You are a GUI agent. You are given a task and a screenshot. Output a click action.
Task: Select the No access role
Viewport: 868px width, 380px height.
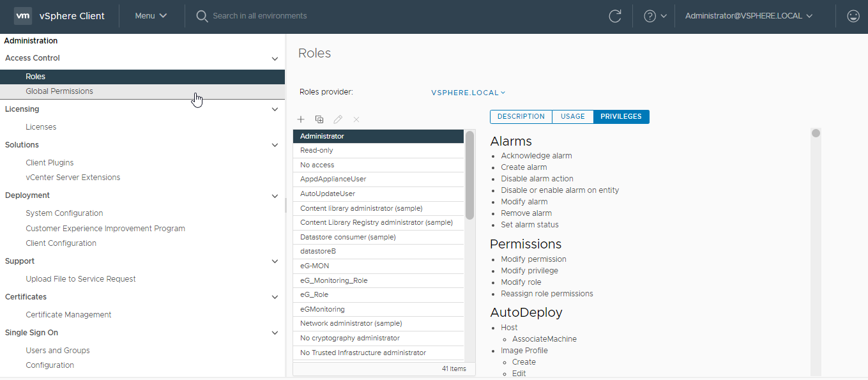[378, 165]
